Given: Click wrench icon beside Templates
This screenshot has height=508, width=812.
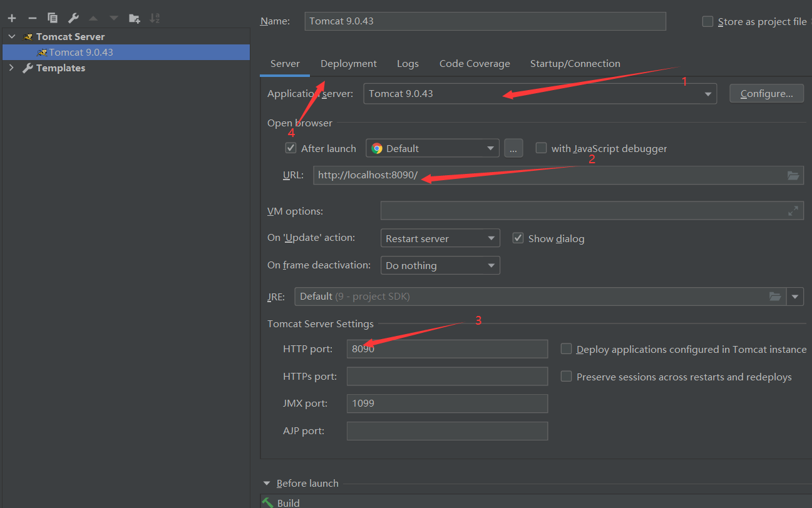Looking at the screenshot, I should pyautogui.click(x=28, y=68).
